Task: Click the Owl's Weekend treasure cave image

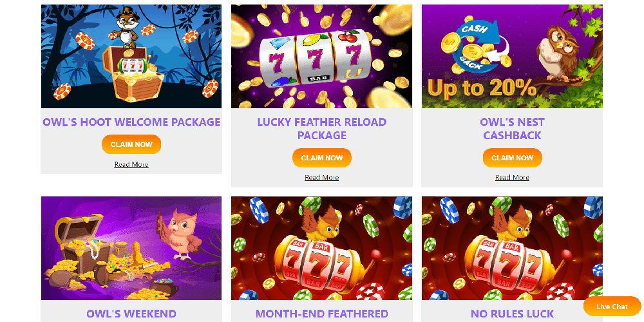Action: click(131, 248)
